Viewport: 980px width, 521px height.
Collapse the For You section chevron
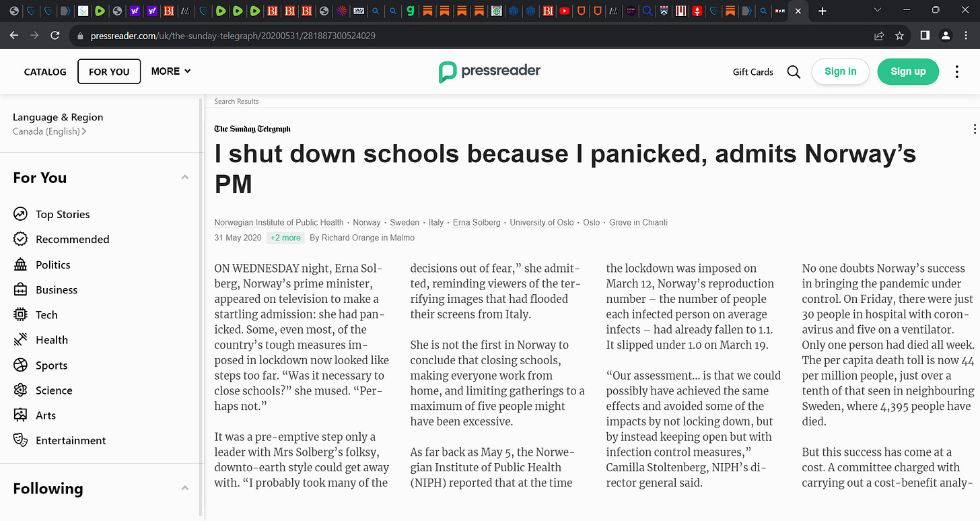pyautogui.click(x=185, y=177)
